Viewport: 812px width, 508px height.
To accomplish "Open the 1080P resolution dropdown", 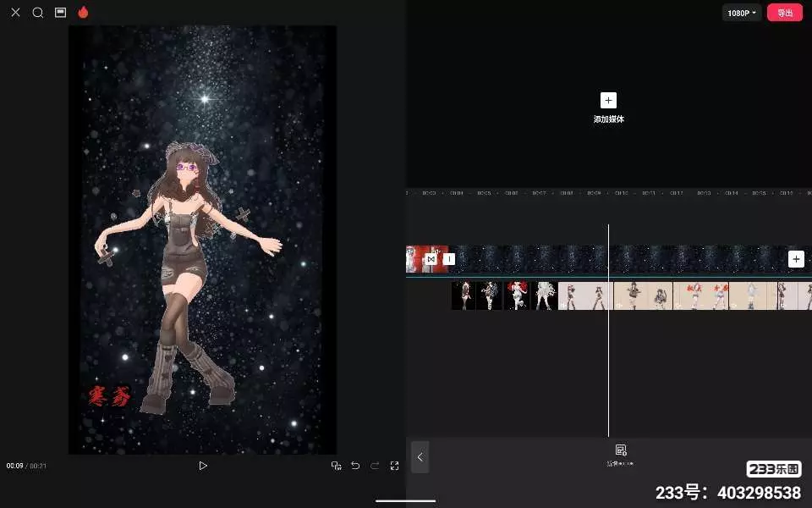I will (742, 13).
